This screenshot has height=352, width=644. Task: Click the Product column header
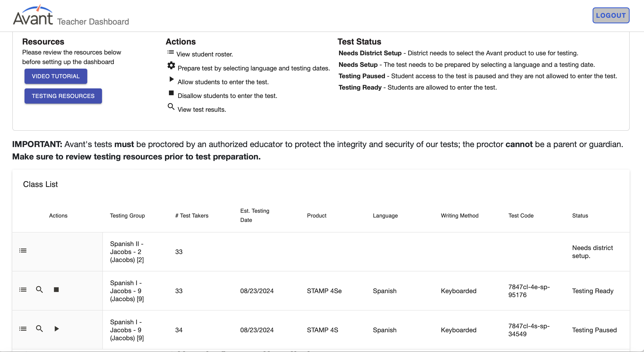pos(316,216)
